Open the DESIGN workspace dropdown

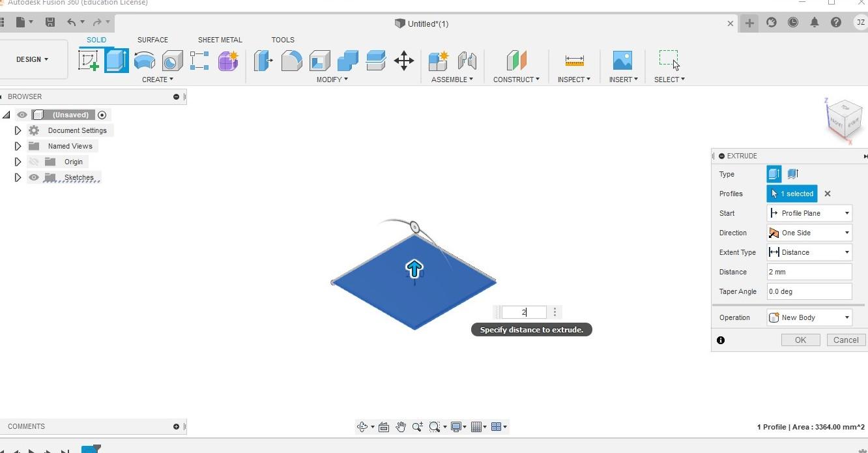(x=33, y=59)
